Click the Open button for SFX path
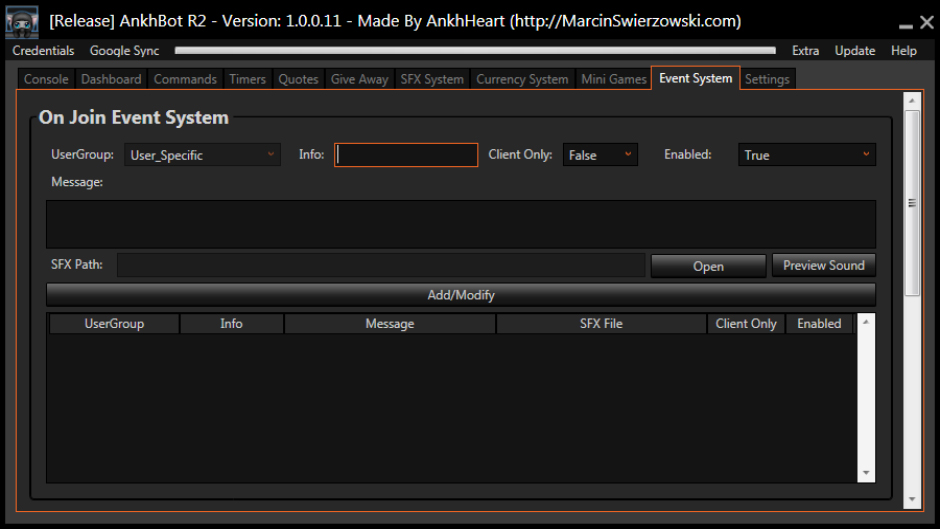Image resolution: width=940 pixels, height=529 pixels. click(709, 266)
